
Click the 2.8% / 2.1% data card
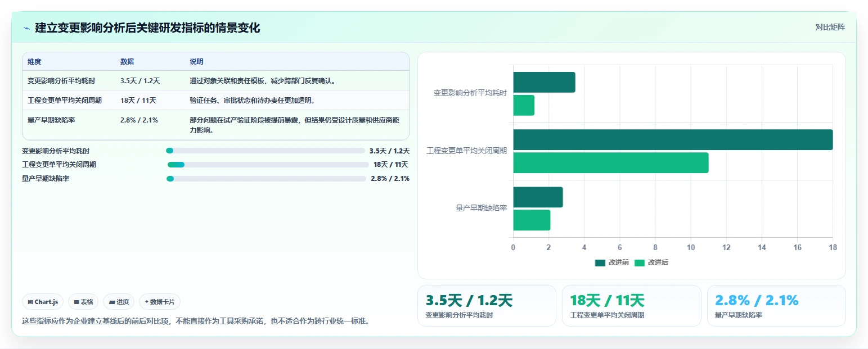point(776,306)
